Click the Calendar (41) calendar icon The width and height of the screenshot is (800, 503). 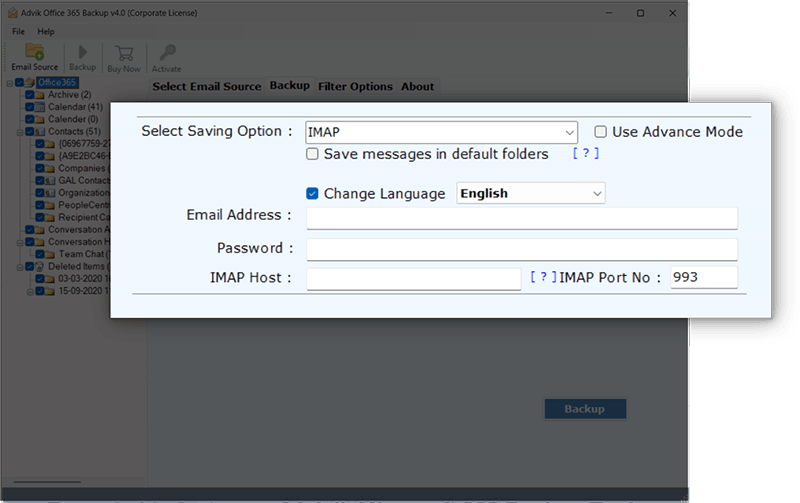pyautogui.click(x=39, y=107)
